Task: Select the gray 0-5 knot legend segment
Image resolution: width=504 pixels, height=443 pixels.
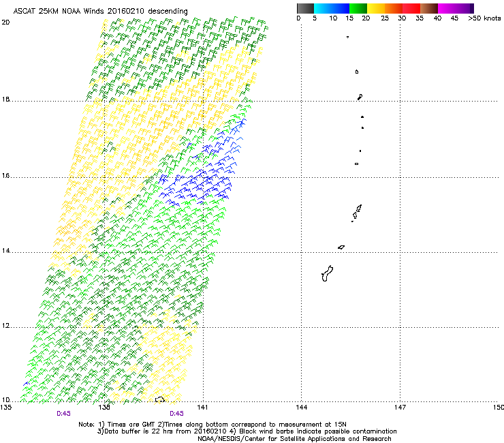Action: tap(305, 8)
